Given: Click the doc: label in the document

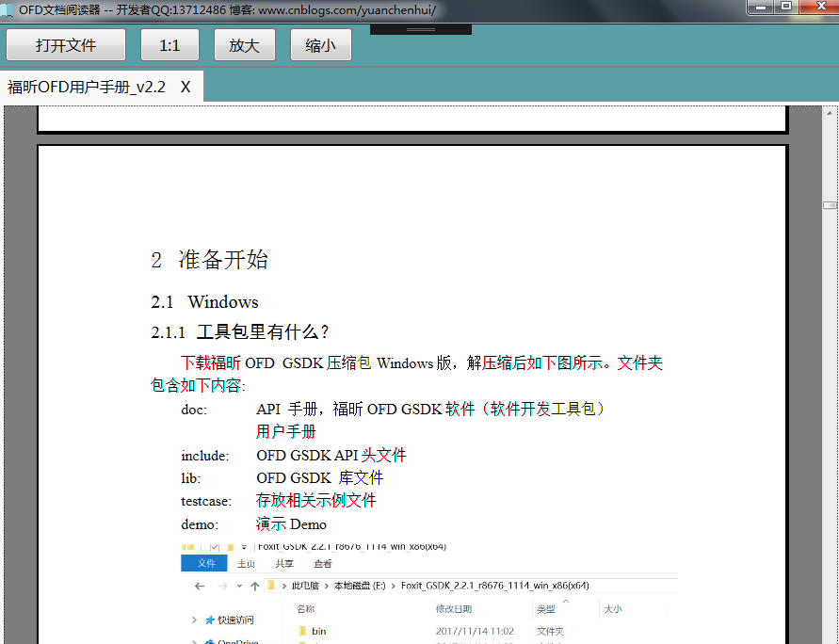Looking at the screenshot, I should pos(194,410).
